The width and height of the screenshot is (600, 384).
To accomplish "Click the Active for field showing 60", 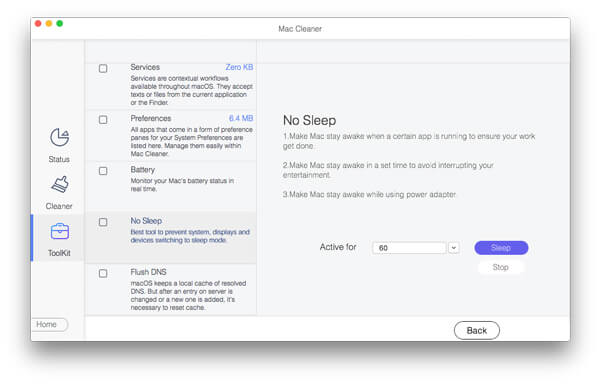I will (409, 248).
